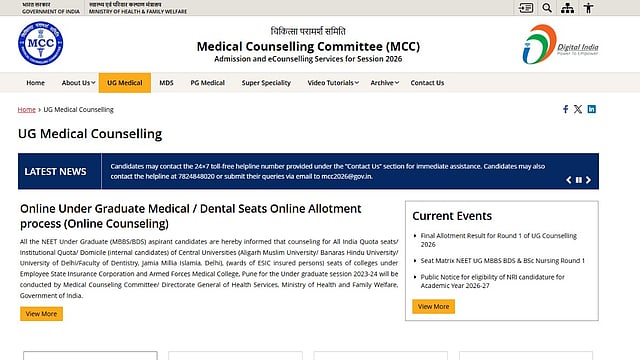Open the PG Medical menu item
Screen dimensions: 640x360
coord(207,83)
